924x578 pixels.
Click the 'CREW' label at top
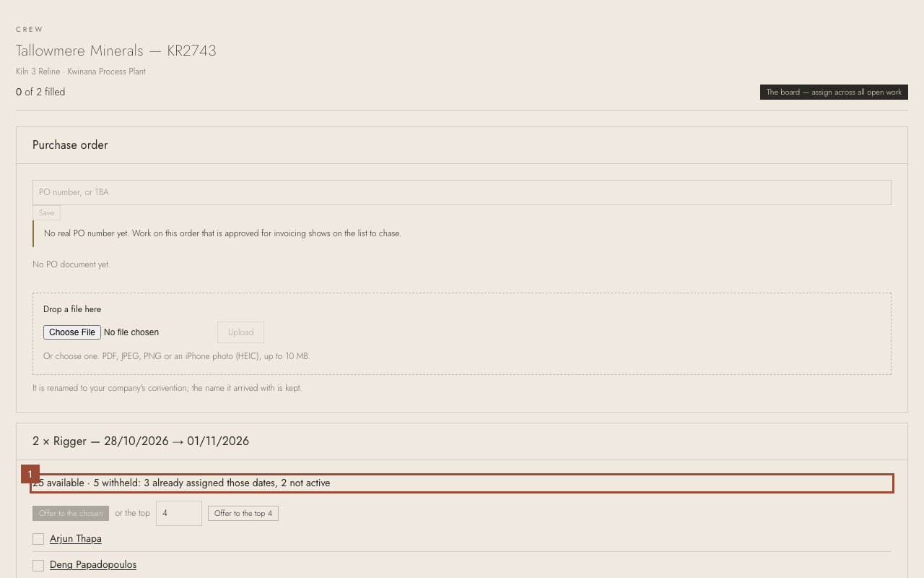pos(30,30)
